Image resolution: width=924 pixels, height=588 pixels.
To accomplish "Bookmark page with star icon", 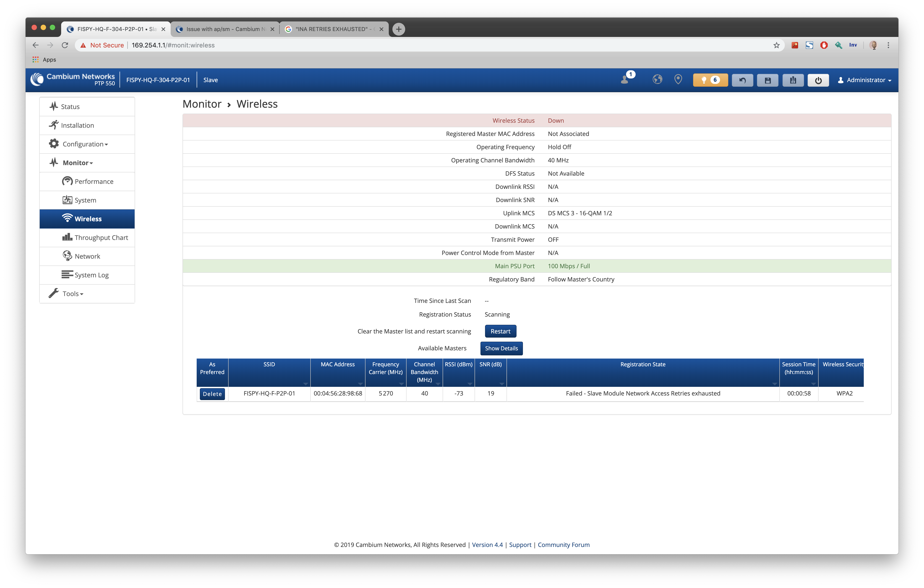I will click(776, 45).
